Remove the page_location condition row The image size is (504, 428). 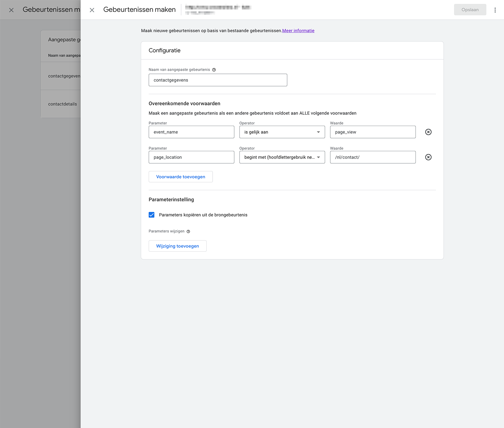point(428,157)
